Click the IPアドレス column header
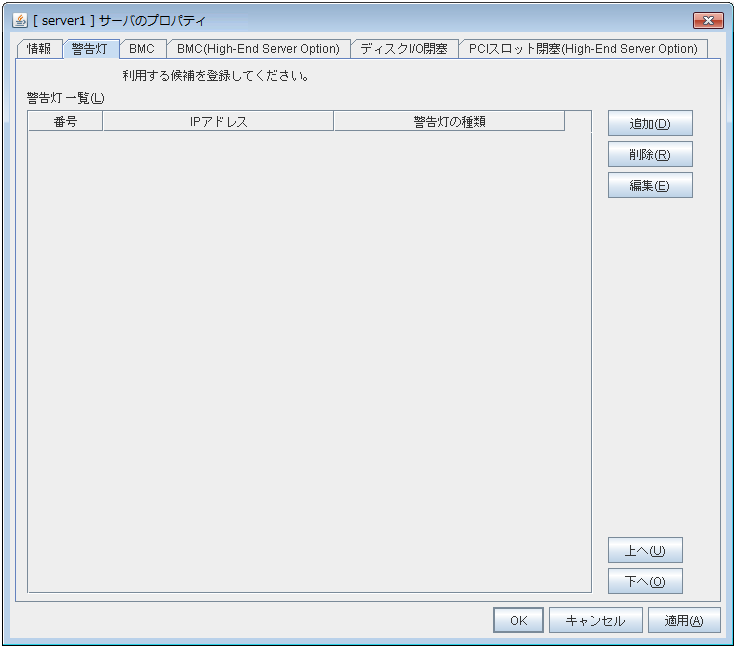Image resolution: width=736 pixels, height=648 pixels. 218,122
